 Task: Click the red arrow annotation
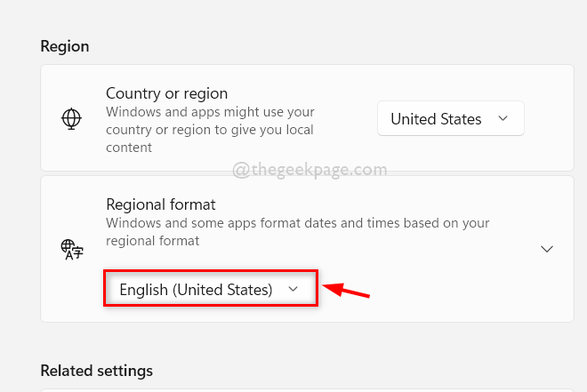tap(346, 290)
